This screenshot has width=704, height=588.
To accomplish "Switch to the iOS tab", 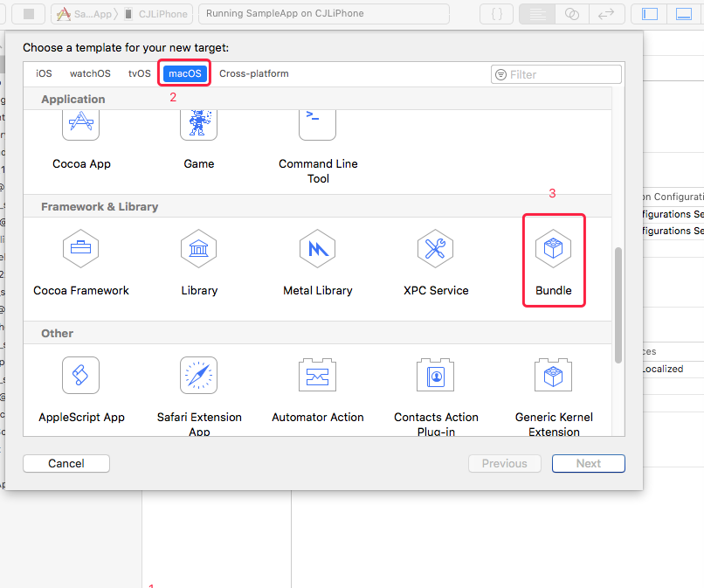I will pyautogui.click(x=44, y=73).
